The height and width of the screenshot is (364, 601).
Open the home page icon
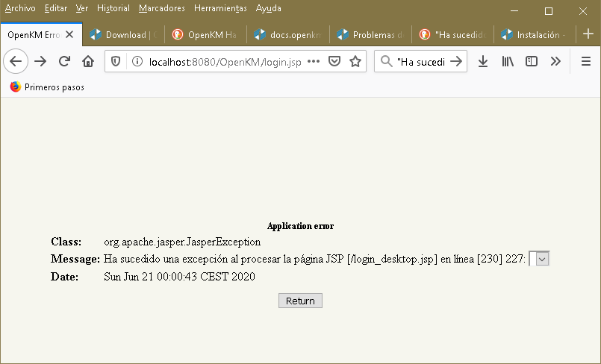click(88, 61)
